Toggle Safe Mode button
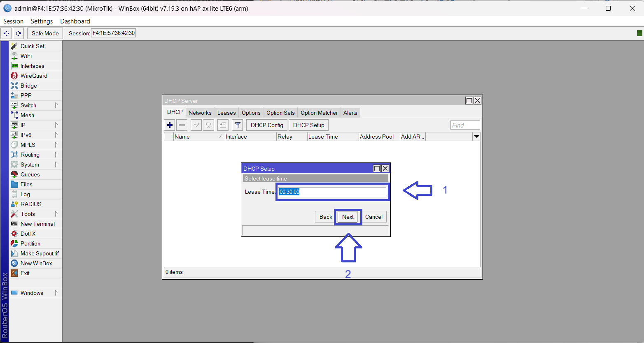Screen dimensions: 644x343 45,33
